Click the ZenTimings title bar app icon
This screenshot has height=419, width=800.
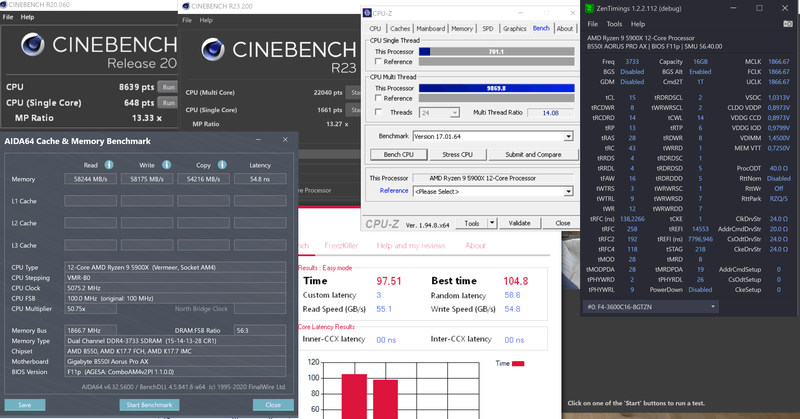point(589,8)
